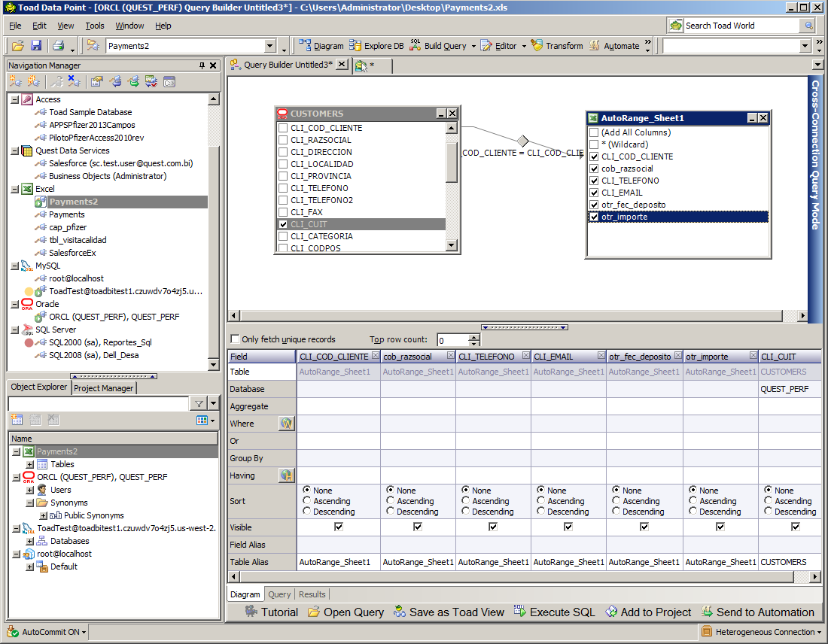
Task: Click the Object Explorer filter funnel icon
Action: coord(199,404)
